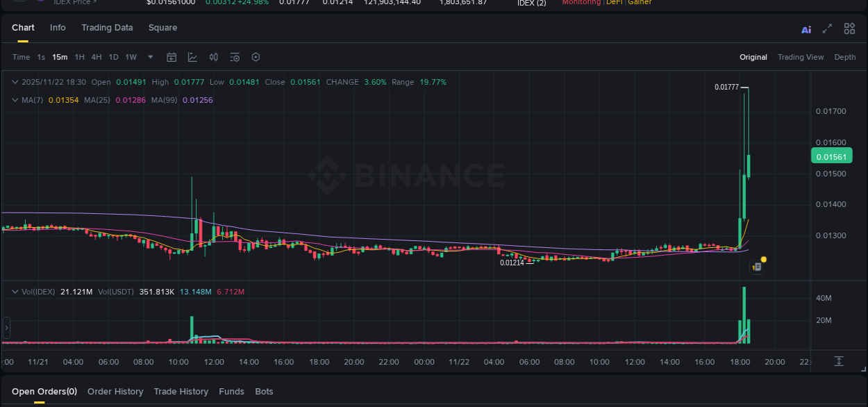Switch to the Trading Data tab
868x407 pixels.
coord(107,28)
